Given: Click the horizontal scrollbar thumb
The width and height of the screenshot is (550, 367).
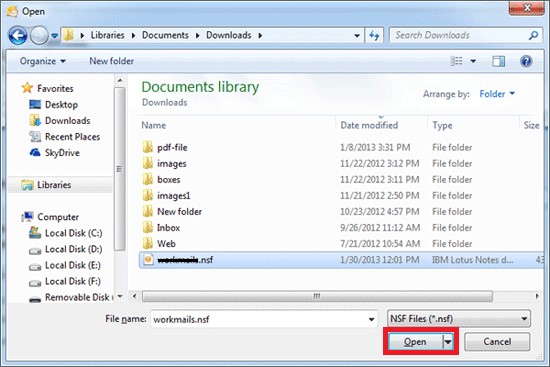Looking at the screenshot, I should 317,296.
